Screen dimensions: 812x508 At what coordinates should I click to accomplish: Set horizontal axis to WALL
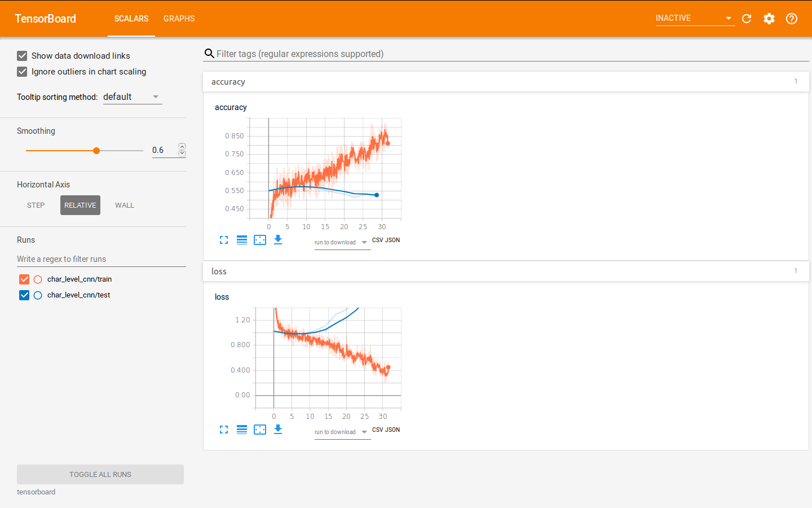tap(125, 205)
